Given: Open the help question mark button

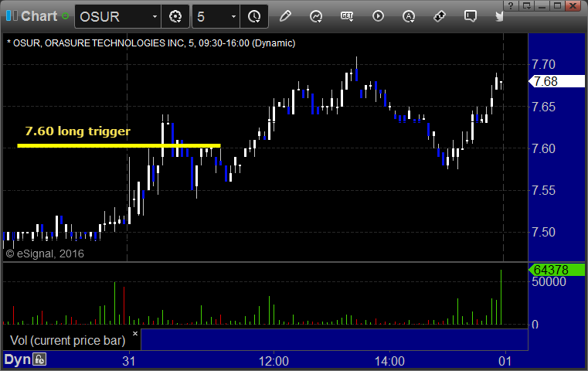Looking at the screenshot, I should point(511,5).
